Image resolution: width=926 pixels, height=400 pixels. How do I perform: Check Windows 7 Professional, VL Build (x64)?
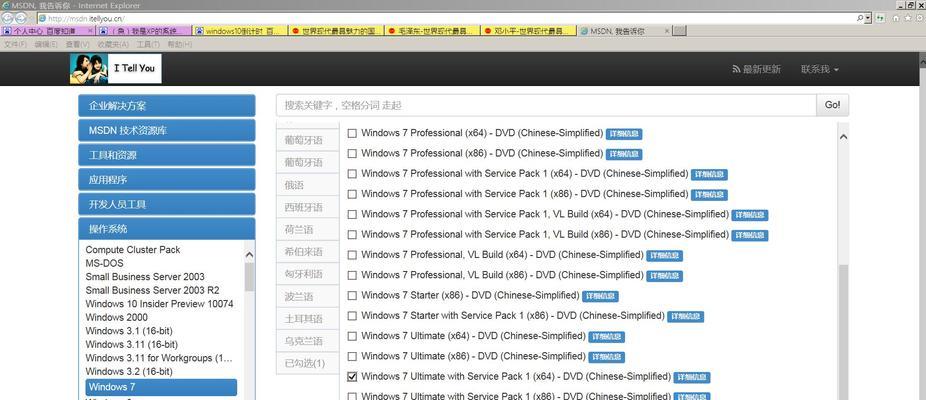(352, 255)
